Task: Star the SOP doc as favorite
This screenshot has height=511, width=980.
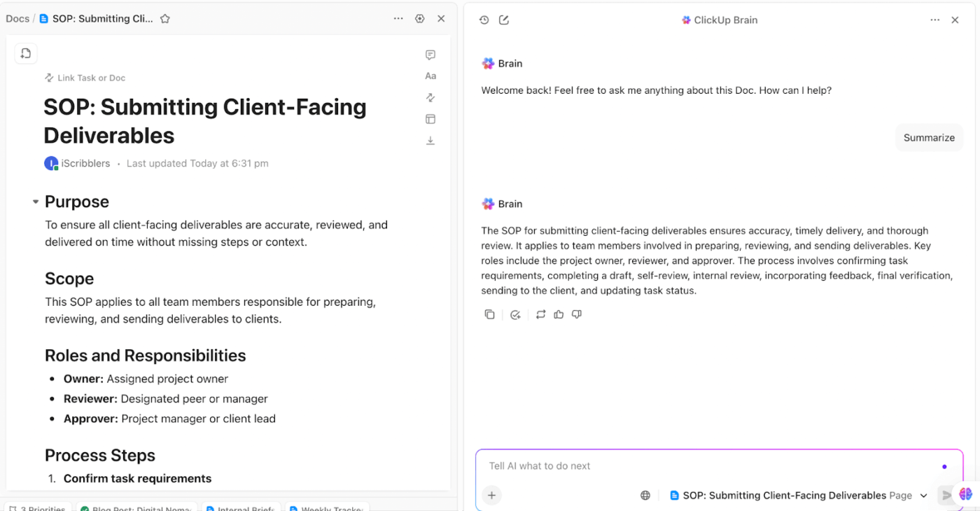Action: (x=165, y=18)
